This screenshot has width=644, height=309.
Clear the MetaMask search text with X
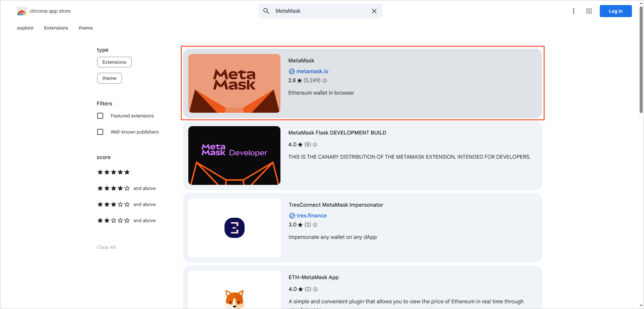click(x=374, y=11)
